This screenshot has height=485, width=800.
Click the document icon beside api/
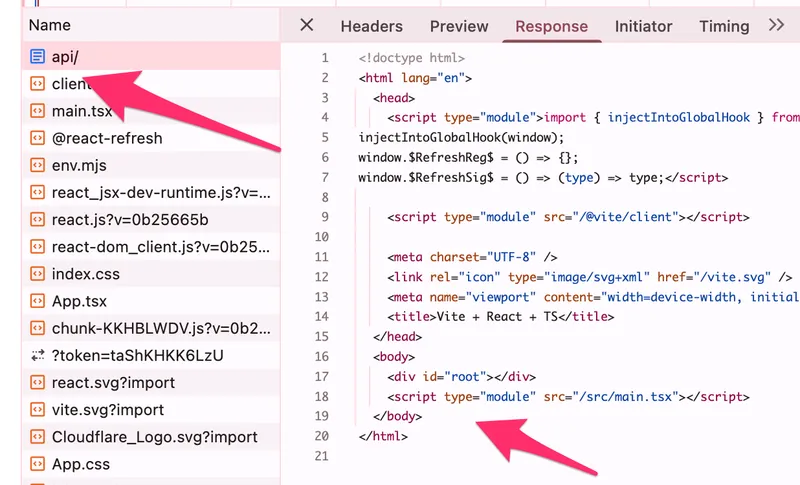[37, 57]
